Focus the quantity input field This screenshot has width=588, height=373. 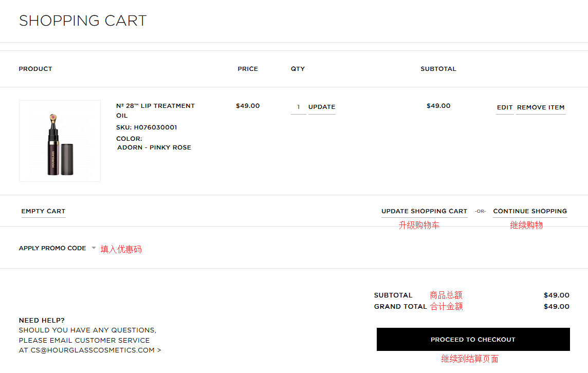click(x=299, y=107)
